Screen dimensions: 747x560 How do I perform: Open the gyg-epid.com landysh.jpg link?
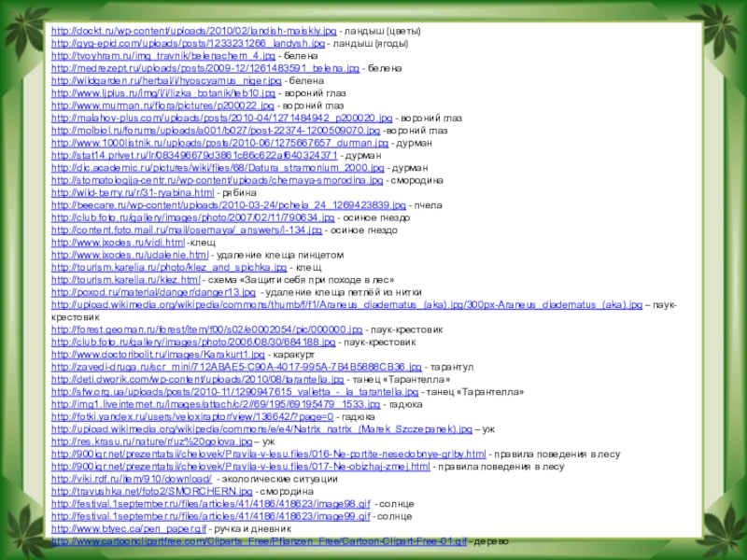pyautogui.click(x=188, y=43)
